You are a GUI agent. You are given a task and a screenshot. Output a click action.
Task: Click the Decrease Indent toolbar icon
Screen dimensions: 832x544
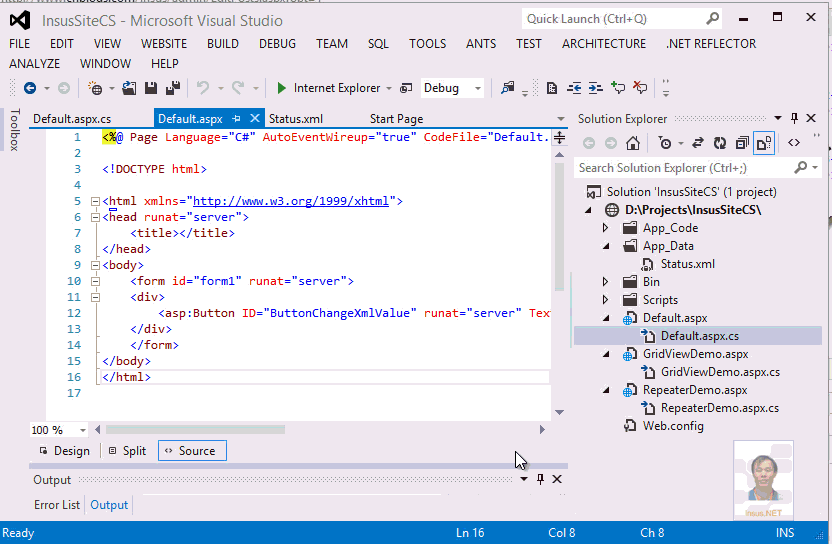coord(574,88)
